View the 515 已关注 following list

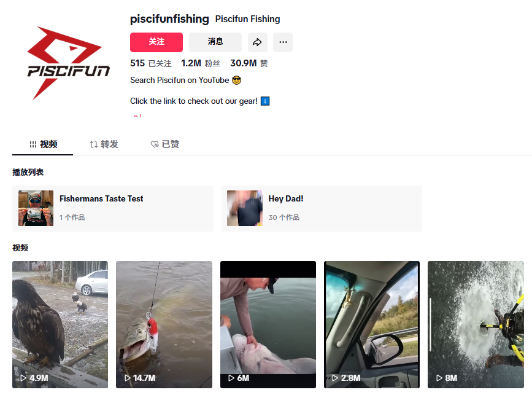pos(151,63)
